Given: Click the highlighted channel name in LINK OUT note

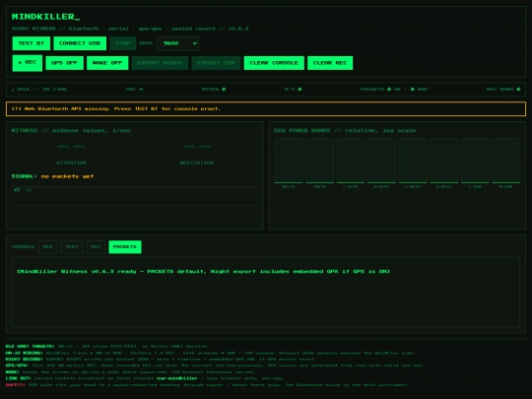Looking at the screenshot, I should [176, 378].
